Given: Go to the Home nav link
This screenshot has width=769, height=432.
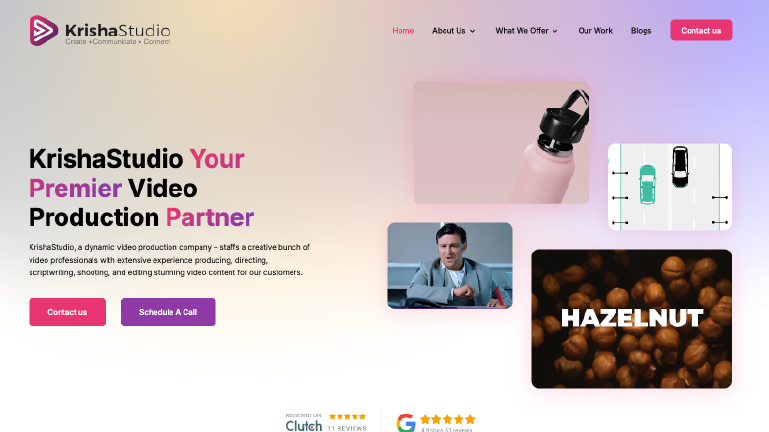Looking at the screenshot, I should 403,30.
